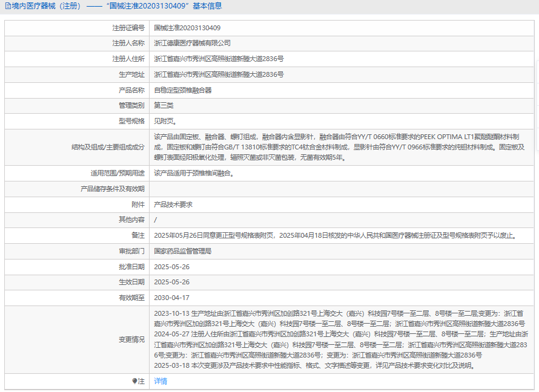The image size is (539, 392).
Task: Click the 变更情况 row label
Action: [131, 339]
